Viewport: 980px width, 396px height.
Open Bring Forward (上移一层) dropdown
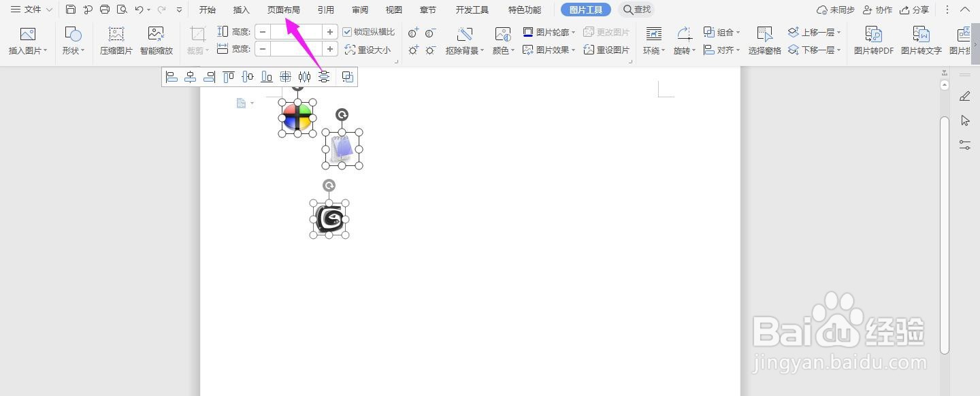pyautogui.click(x=815, y=32)
